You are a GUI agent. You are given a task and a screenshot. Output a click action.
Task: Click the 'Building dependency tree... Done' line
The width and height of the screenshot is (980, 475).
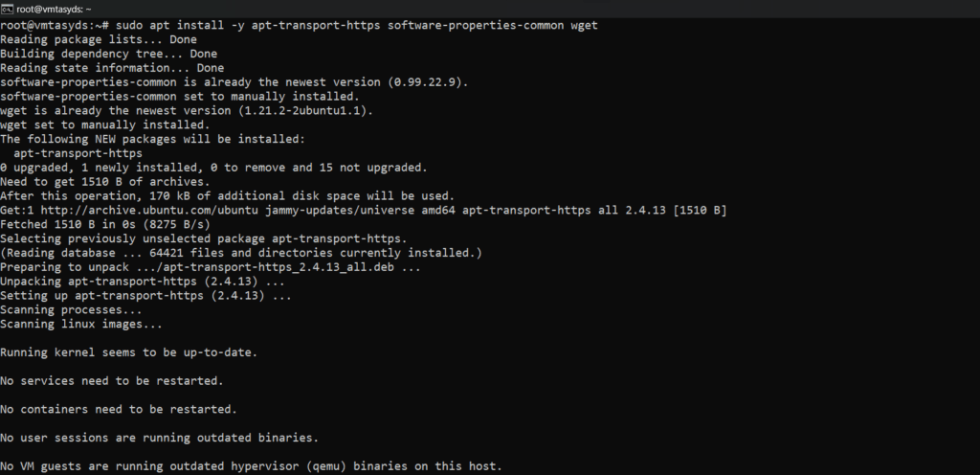click(x=109, y=55)
